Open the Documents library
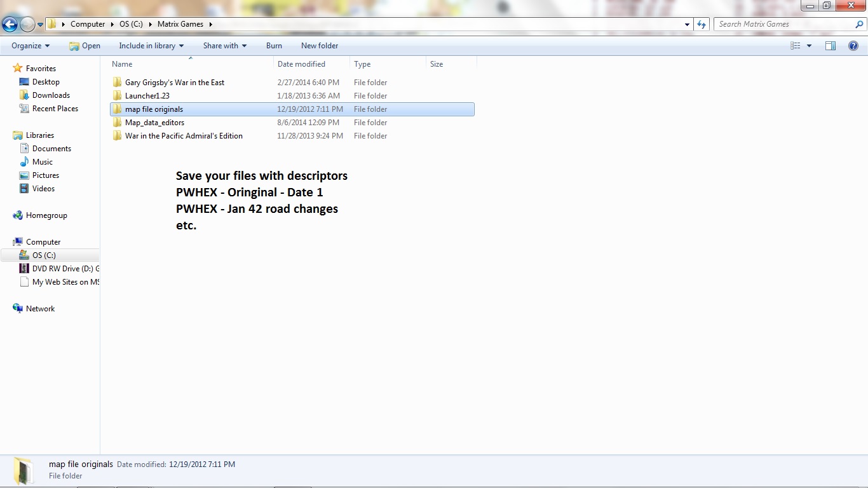868x488 pixels. (x=51, y=149)
